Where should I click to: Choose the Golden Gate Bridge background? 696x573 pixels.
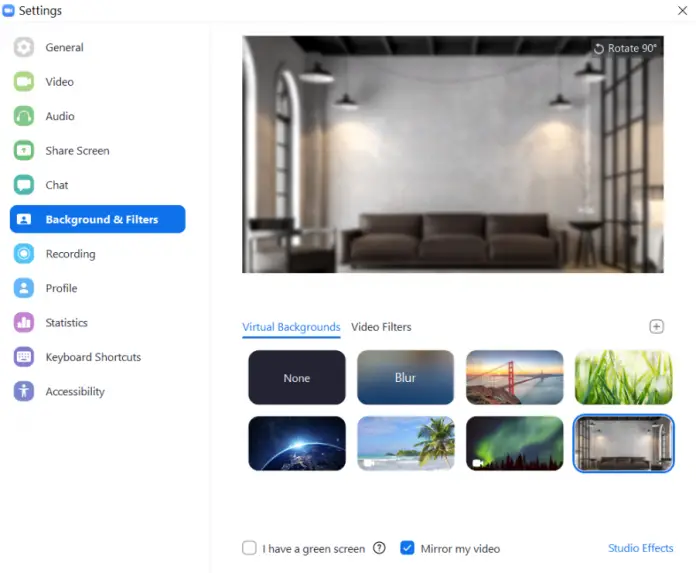click(x=514, y=377)
